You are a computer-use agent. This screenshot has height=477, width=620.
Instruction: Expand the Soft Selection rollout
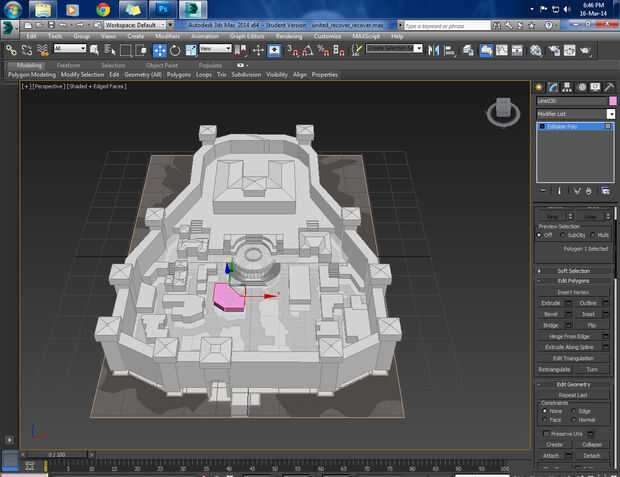click(x=574, y=271)
